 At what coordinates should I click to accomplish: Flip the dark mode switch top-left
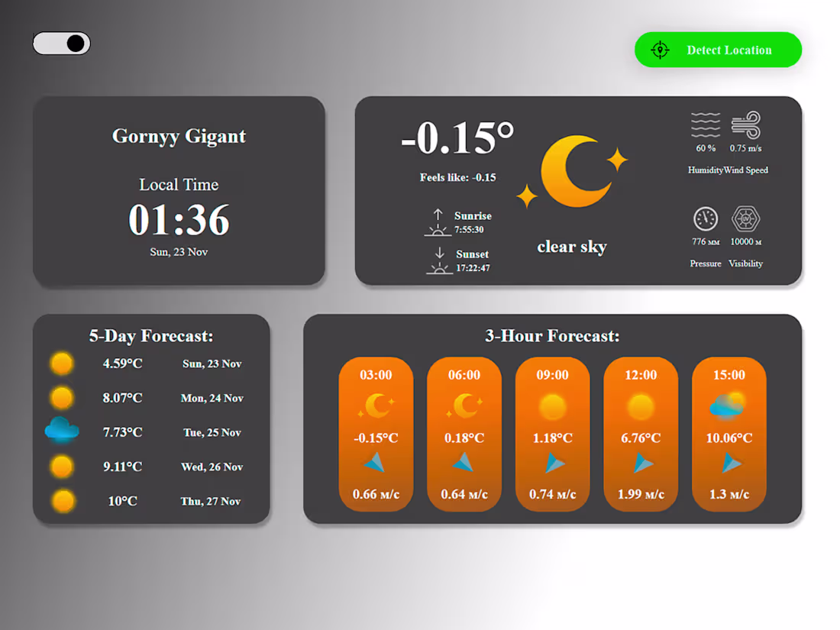pos(61,43)
